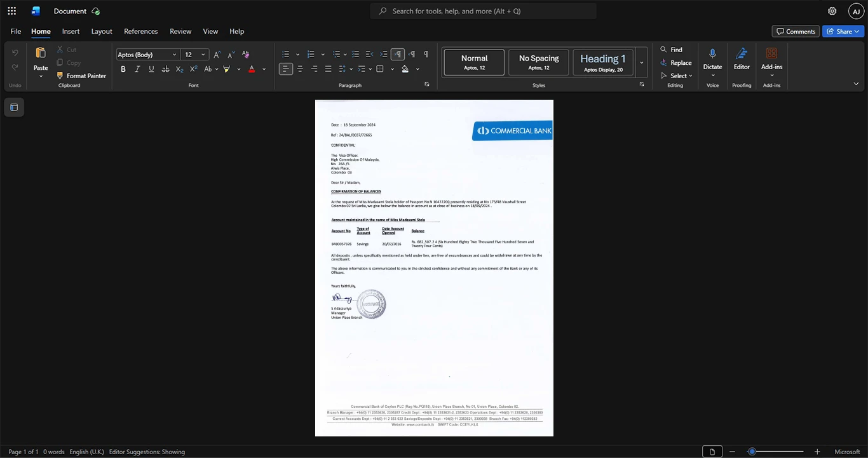Expand the ribbon display options chevron
This screenshot has height=458, width=868.
point(856,84)
